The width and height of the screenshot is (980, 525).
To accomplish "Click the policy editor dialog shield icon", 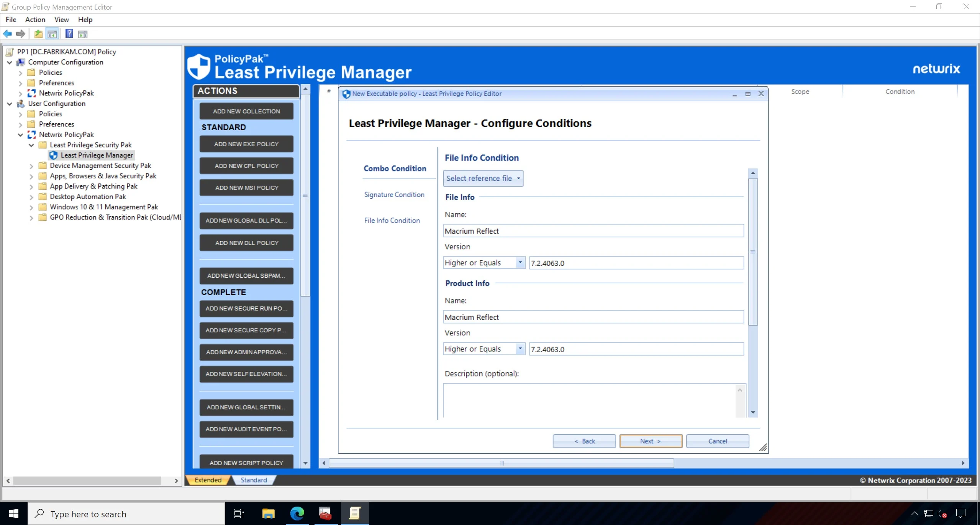I will pyautogui.click(x=346, y=94).
